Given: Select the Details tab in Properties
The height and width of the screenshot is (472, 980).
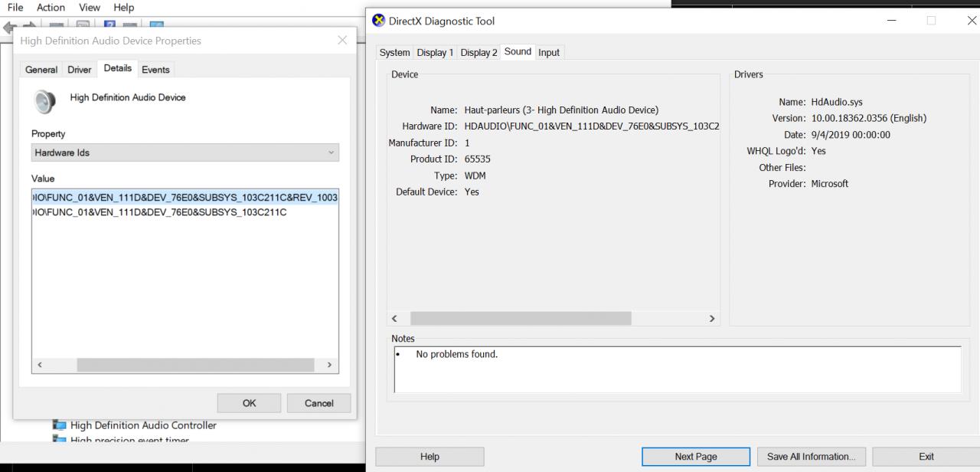Looking at the screenshot, I should (x=117, y=68).
